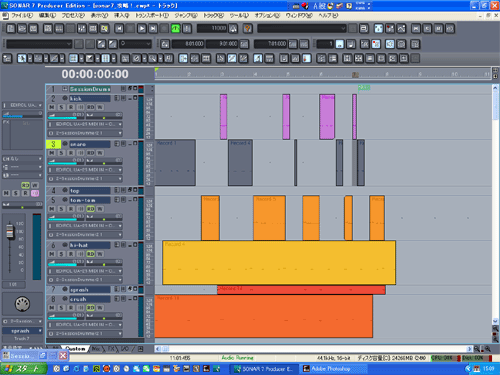Image resolution: width=500 pixels, height=375 pixels.
Task: Click the envelope curve icon in top-right toolbar
Action: pyautogui.click(x=401, y=29)
